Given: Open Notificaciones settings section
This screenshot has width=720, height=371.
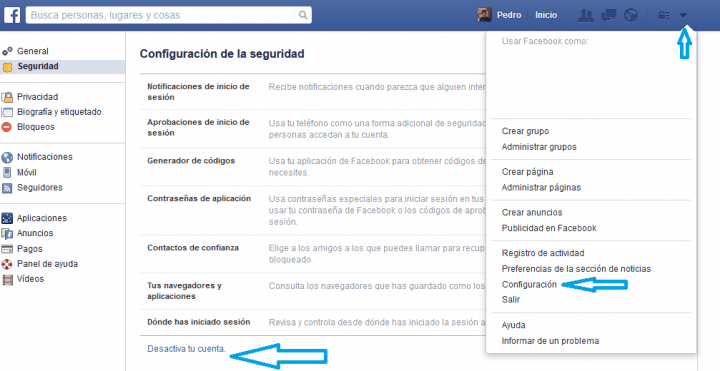Looking at the screenshot, I should pyautogui.click(x=45, y=157).
